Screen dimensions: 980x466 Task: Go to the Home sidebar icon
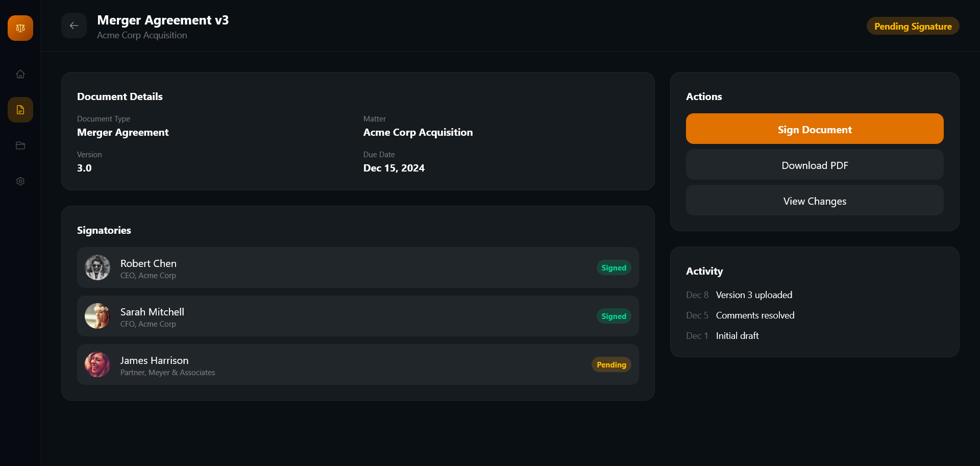(x=20, y=74)
